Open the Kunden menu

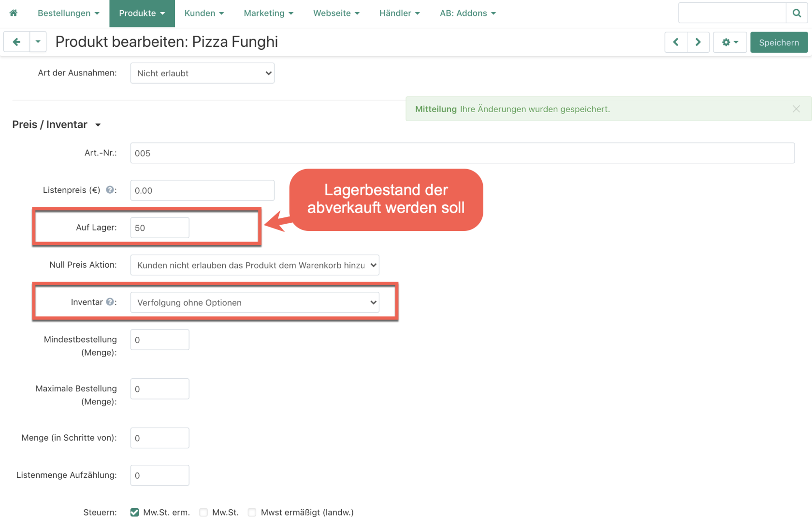click(x=204, y=13)
